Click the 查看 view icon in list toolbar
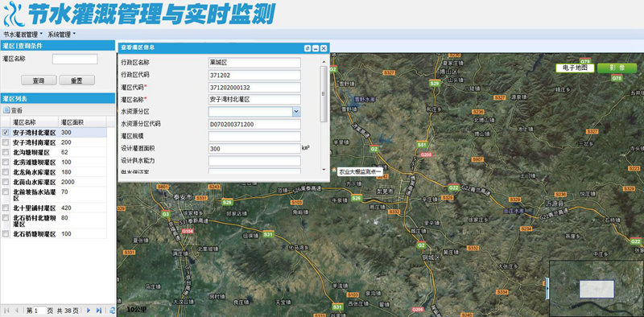Image resolution: width=644 pixels, height=317 pixels. (6, 110)
